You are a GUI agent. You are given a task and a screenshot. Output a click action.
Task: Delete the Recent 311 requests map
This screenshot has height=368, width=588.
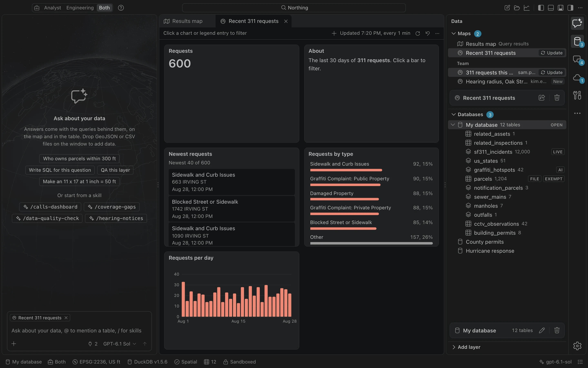pyautogui.click(x=557, y=98)
